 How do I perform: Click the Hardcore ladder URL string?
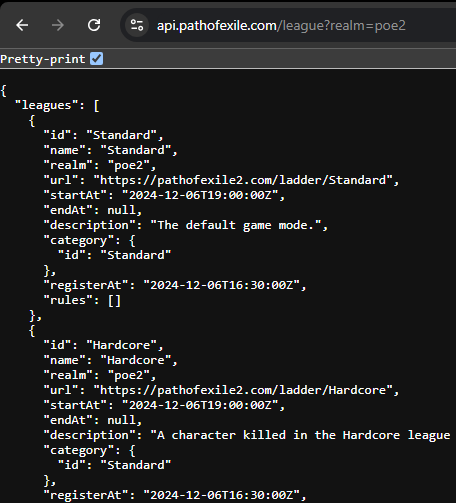pyautogui.click(x=243, y=390)
